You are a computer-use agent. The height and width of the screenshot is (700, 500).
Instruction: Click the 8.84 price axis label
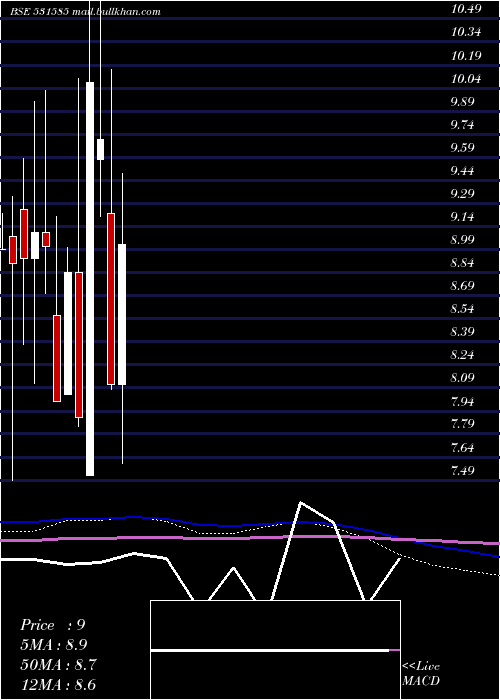click(x=462, y=262)
